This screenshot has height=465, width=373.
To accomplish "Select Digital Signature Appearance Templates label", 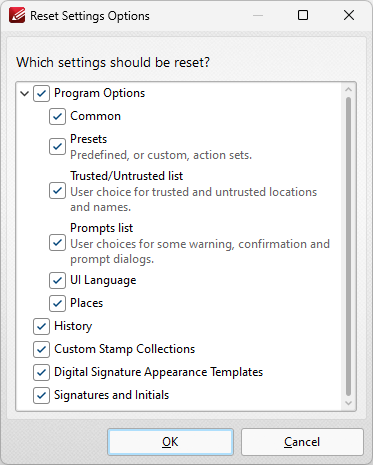I will point(158,372).
